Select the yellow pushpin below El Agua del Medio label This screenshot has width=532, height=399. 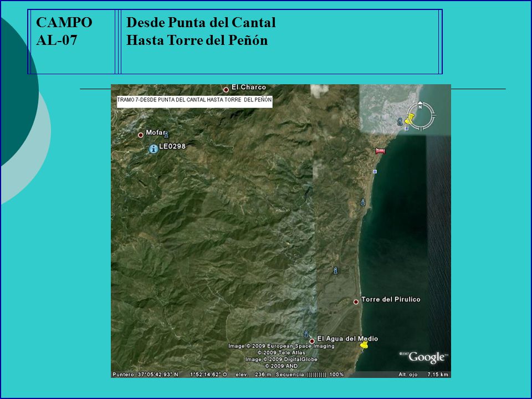pos(364,346)
